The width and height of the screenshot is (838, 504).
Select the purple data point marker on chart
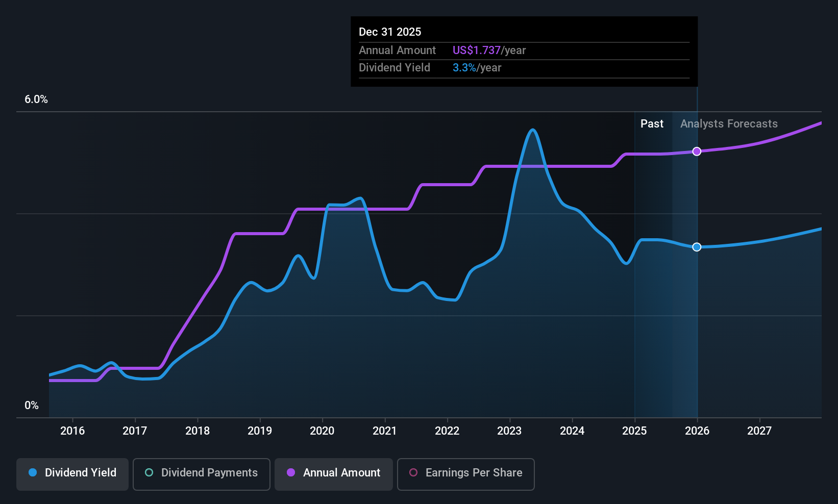tap(697, 152)
